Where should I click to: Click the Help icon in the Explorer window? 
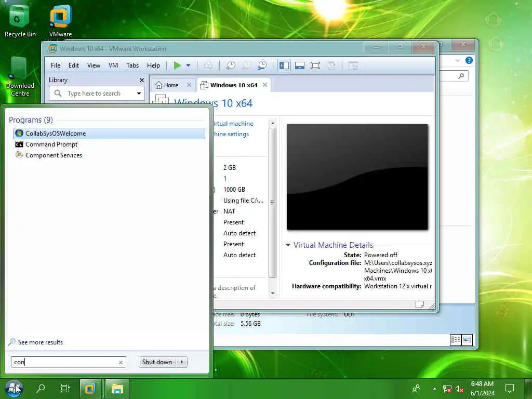469,60
